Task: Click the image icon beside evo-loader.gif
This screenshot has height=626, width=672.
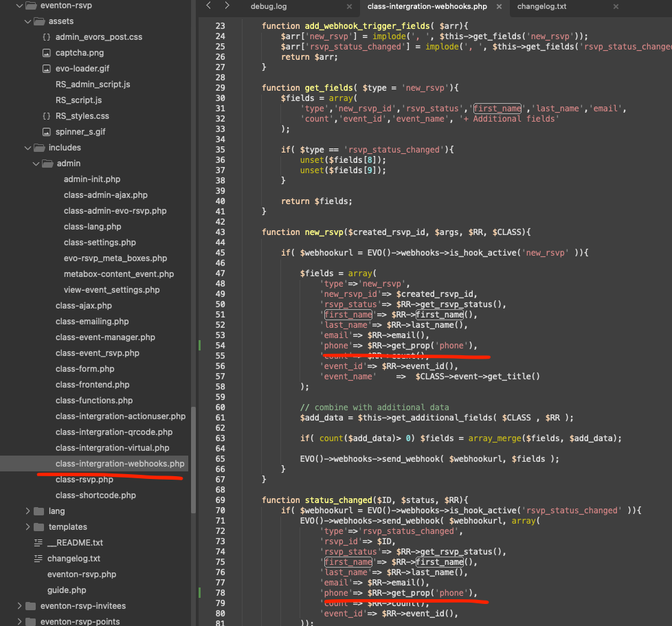Action: point(46,69)
